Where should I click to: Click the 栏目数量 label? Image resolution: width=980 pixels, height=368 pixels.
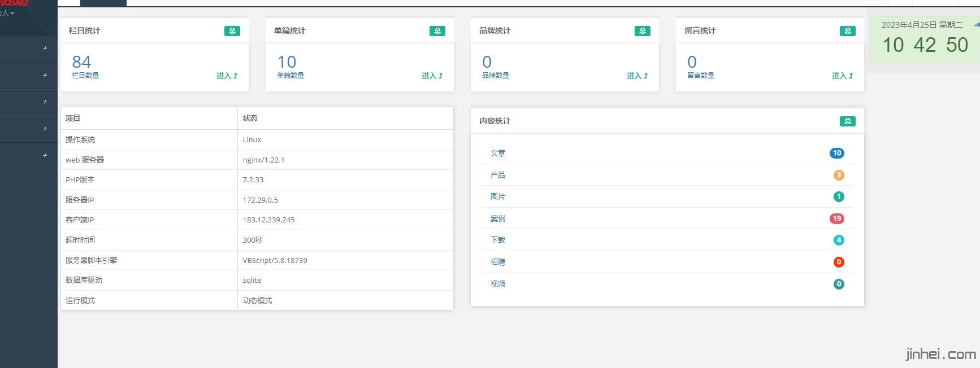point(85,76)
